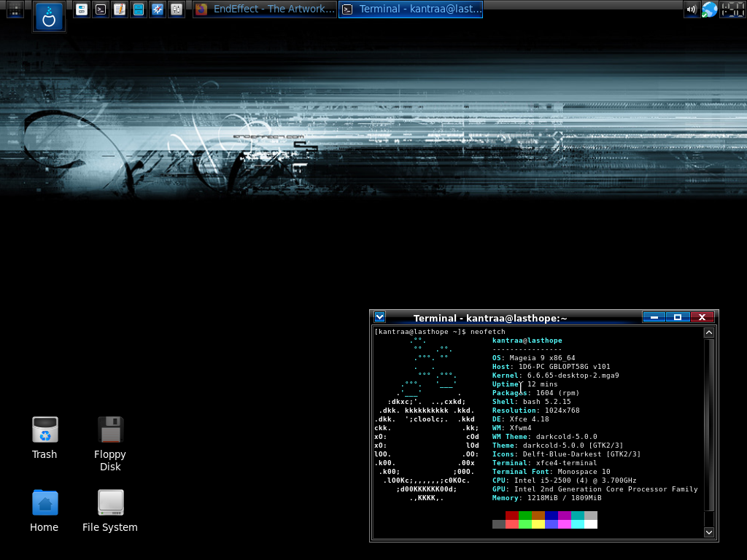The height and width of the screenshot is (560, 747).
Task: Click the "Host: 1D6-PC GBLOPT58G v101" line
Action: click(551, 367)
